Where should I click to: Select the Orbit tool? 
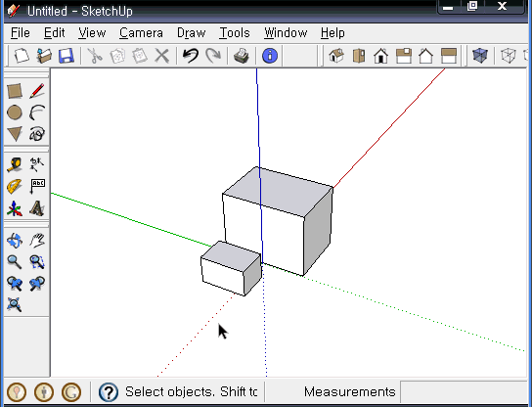coord(15,241)
